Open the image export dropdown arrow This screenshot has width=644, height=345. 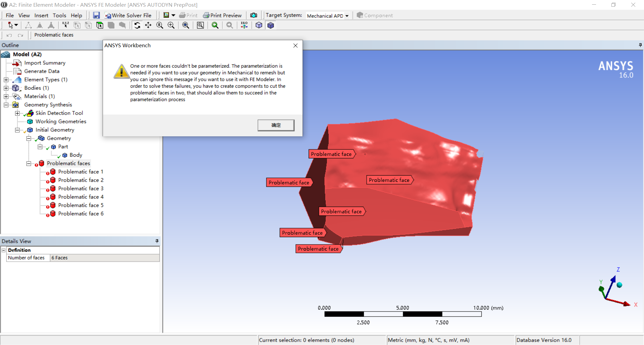[x=173, y=15]
